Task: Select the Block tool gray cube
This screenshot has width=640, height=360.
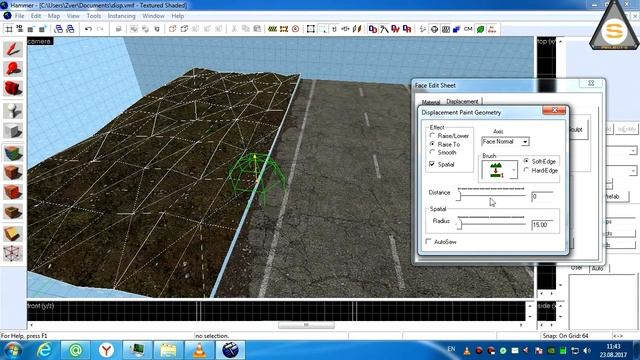Action: click(x=13, y=131)
